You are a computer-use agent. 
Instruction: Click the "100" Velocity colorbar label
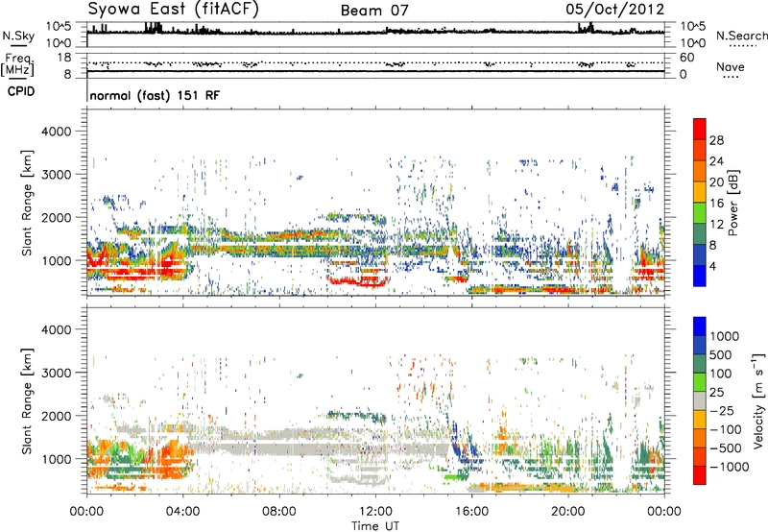pos(721,374)
